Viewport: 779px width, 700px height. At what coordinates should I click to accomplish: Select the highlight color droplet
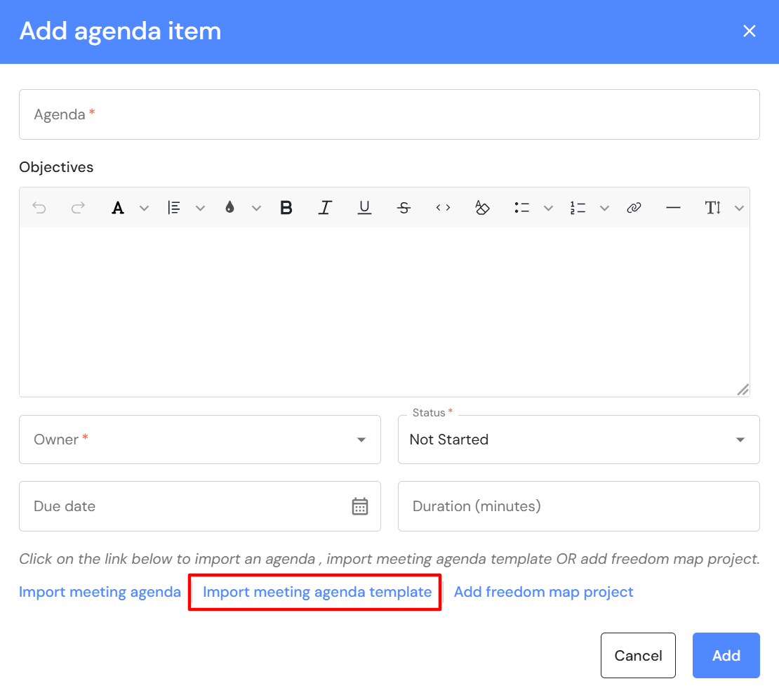tap(229, 208)
